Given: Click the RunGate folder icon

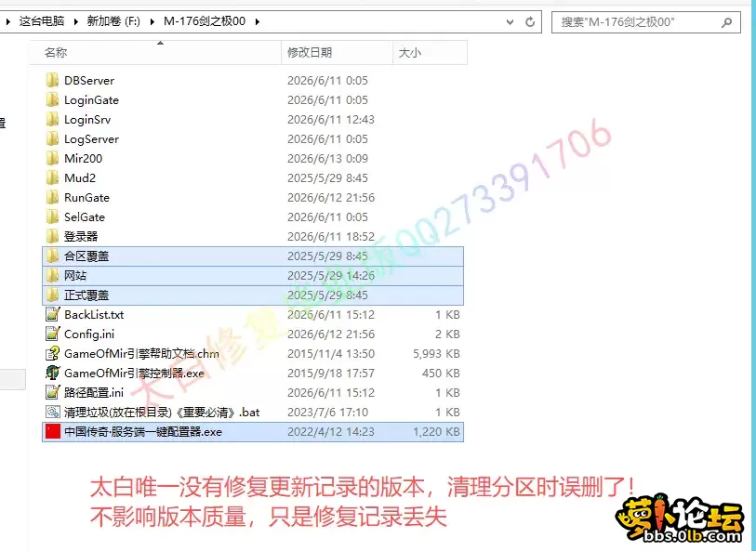Looking at the screenshot, I should (53, 197).
